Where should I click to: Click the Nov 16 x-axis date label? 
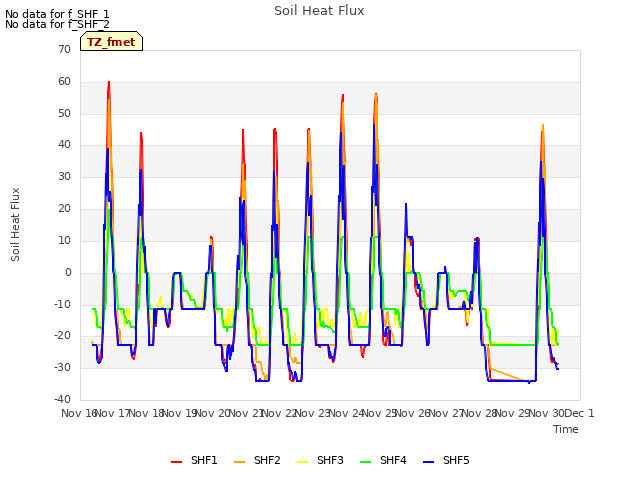[79, 413]
